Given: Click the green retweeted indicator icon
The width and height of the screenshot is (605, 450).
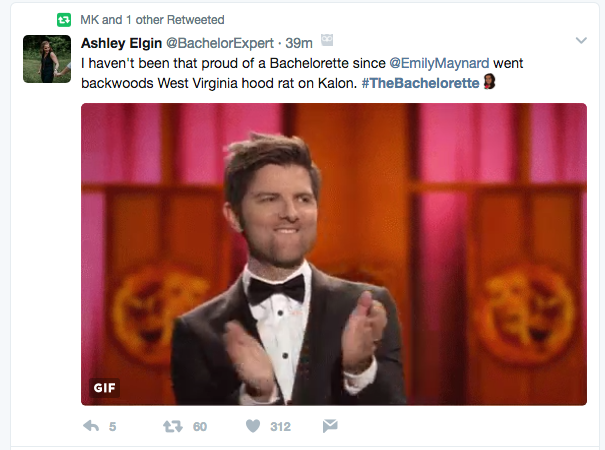Looking at the screenshot, I should tap(64, 19).
